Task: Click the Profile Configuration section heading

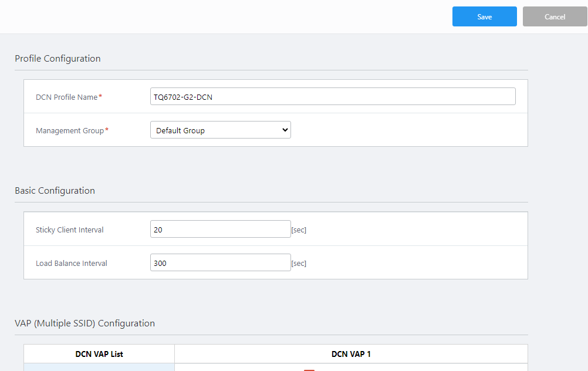Action: tap(58, 59)
